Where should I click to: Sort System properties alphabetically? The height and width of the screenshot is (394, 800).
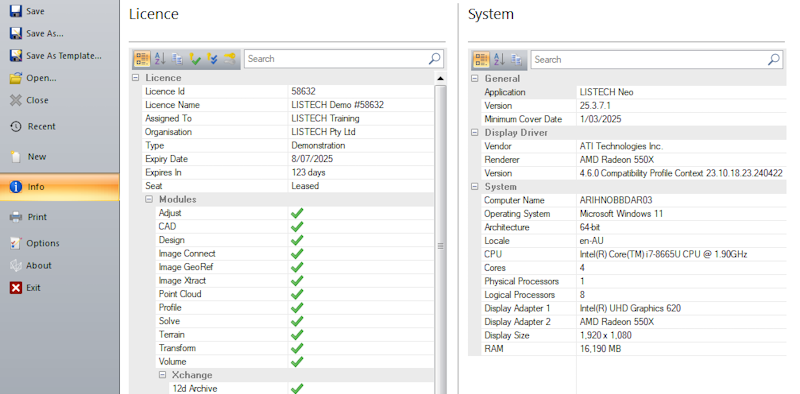point(499,60)
